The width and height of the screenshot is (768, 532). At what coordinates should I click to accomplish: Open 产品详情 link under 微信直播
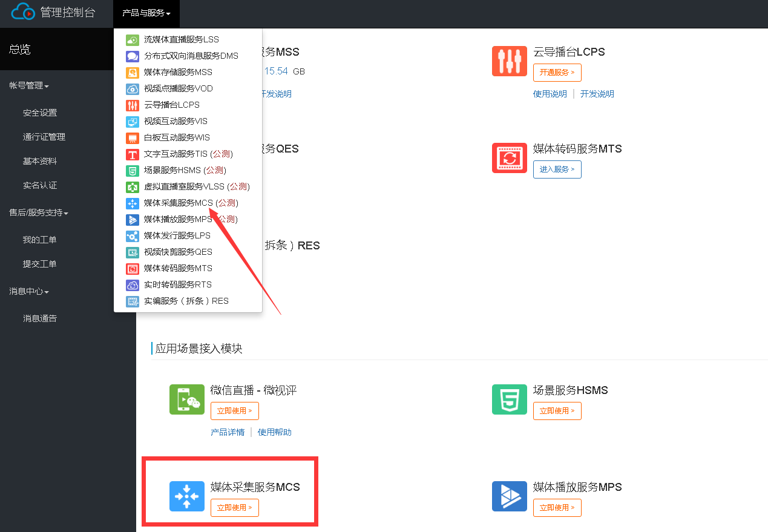tap(228, 432)
